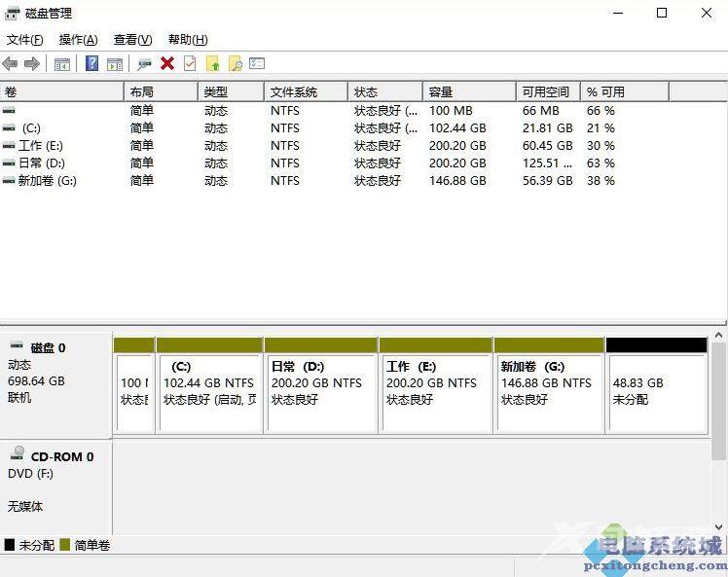The width and height of the screenshot is (728, 577).
Task: Click the black 未分配 legend swatch
Action: pyautogui.click(x=10, y=545)
